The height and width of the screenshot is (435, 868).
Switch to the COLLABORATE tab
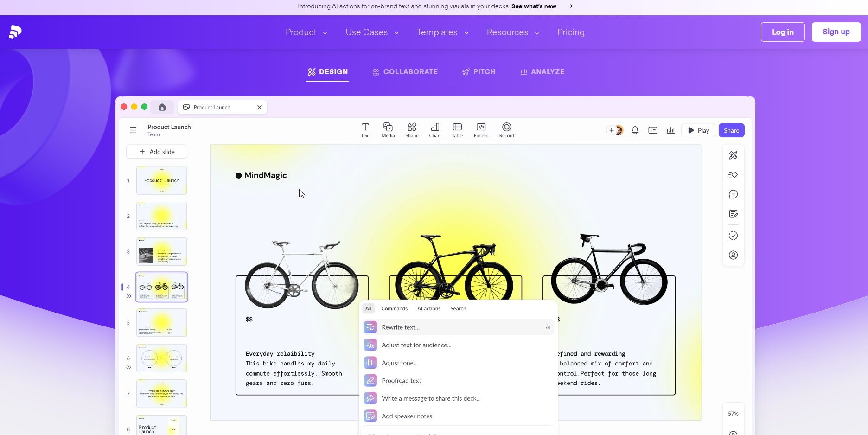(405, 72)
